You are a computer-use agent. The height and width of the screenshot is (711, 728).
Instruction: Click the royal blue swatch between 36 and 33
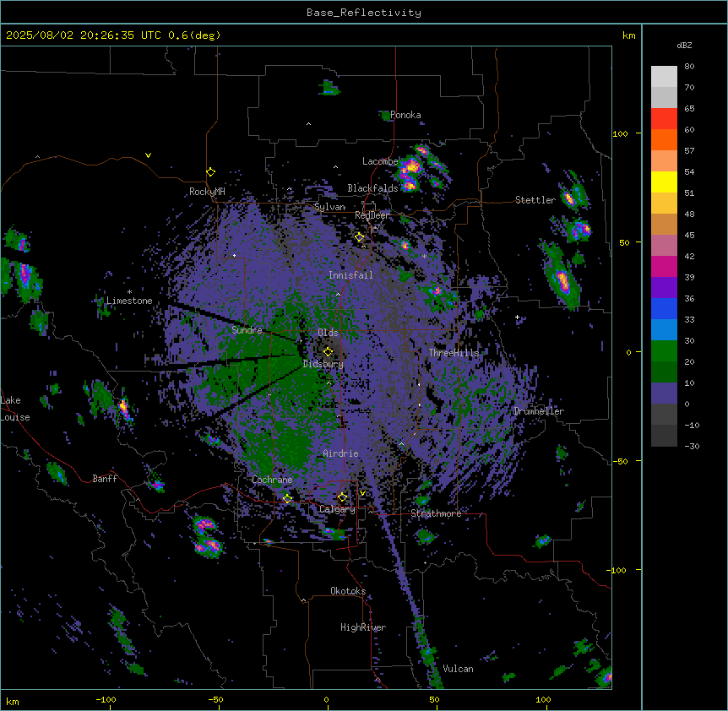664,308
